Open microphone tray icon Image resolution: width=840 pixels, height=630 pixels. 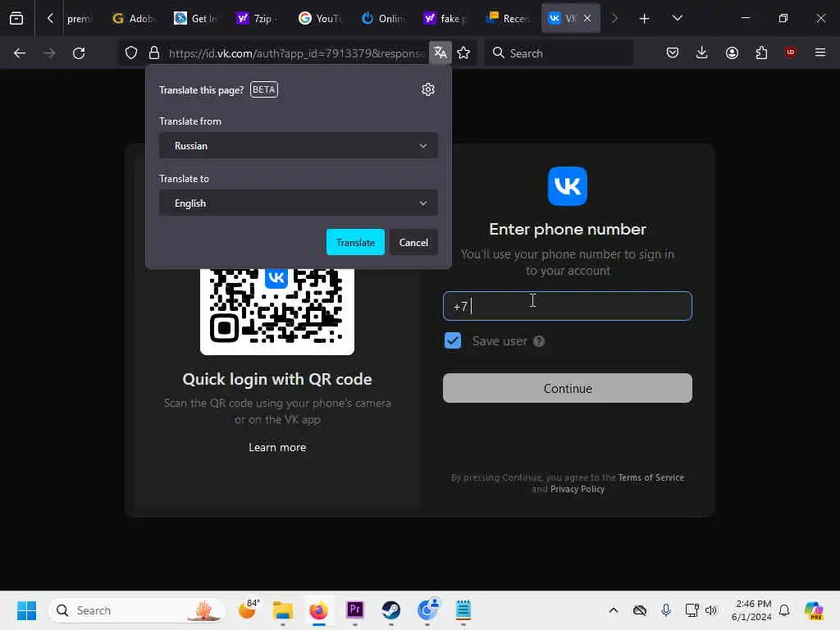[666, 610]
